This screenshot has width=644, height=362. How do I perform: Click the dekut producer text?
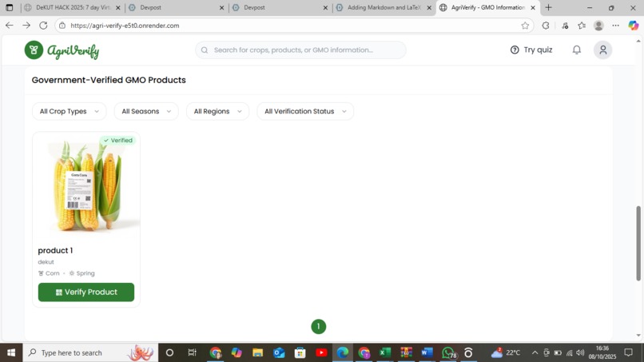[46, 262]
